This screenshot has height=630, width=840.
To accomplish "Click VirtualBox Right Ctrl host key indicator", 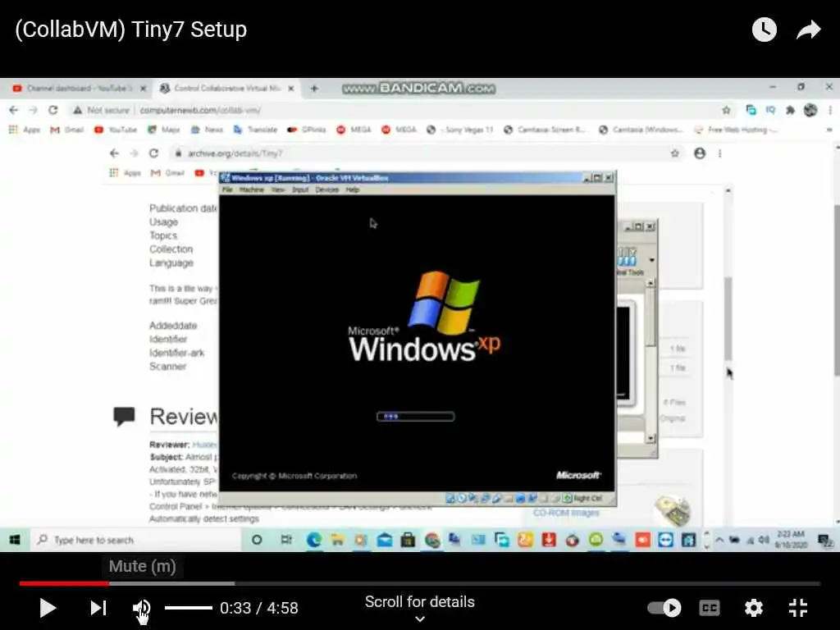I will [x=583, y=498].
